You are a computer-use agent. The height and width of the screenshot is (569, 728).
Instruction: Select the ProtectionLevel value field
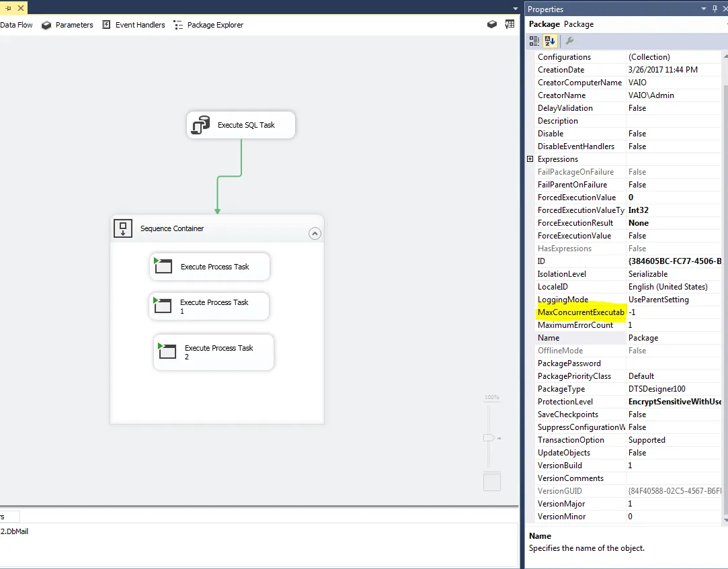tap(674, 402)
